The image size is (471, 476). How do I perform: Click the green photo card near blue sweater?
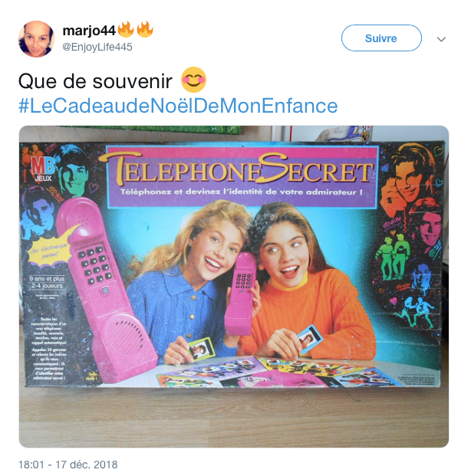(x=201, y=349)
